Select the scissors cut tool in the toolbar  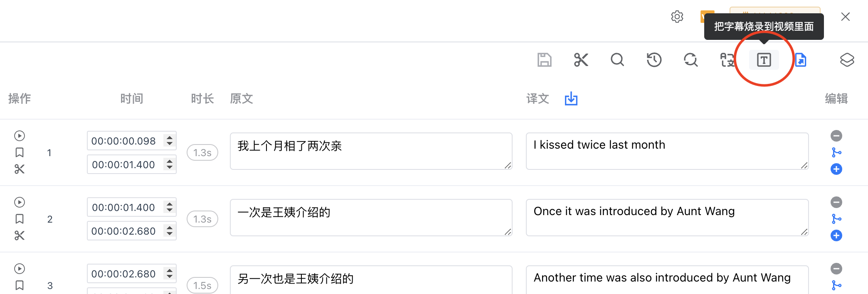coord(581,60)
